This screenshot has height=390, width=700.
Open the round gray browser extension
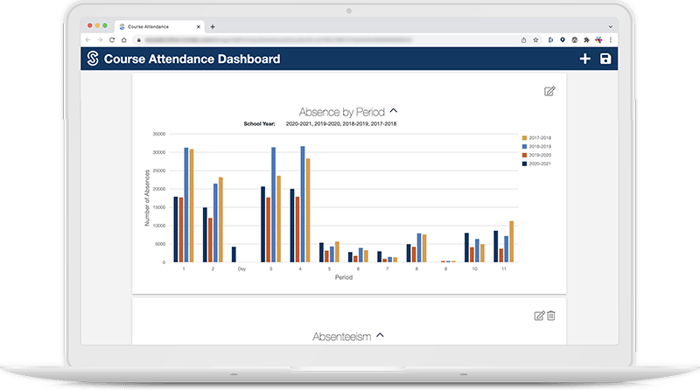575,40
